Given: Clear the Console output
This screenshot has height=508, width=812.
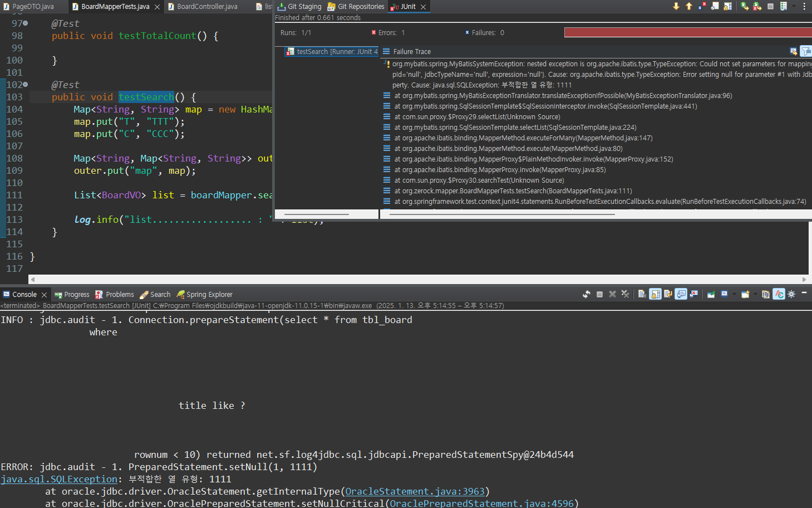Looking at the screenshot, I should click(642, 294).
